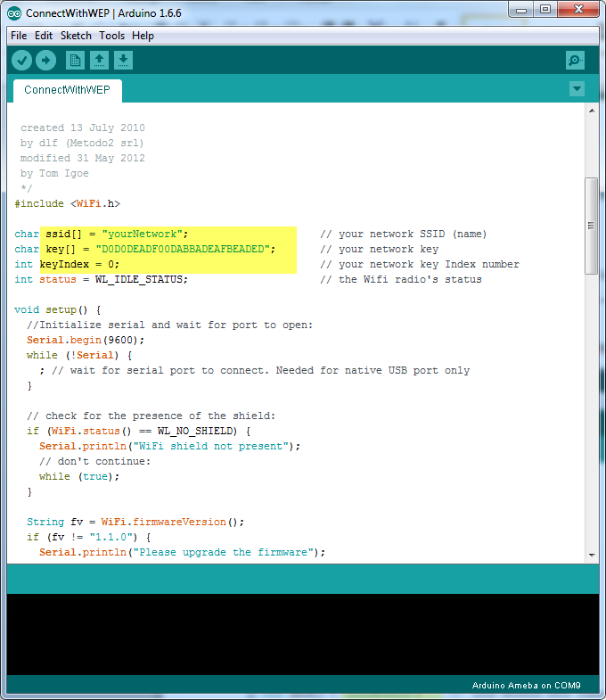Open the File menu

pyautogui.click(x=19, y=36)
